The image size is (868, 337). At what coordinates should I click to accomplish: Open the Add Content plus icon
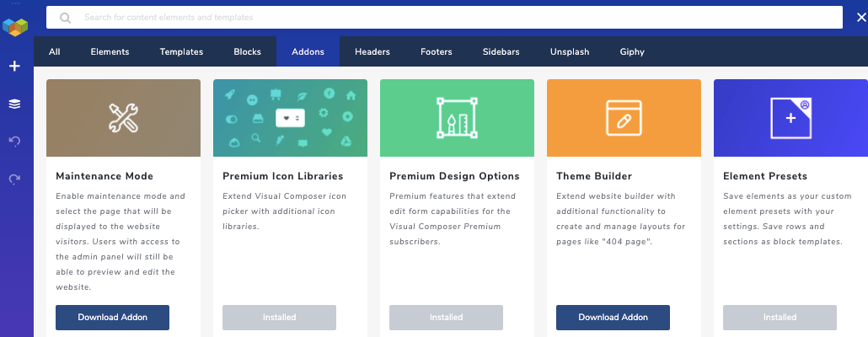click(x=15, y=67)
